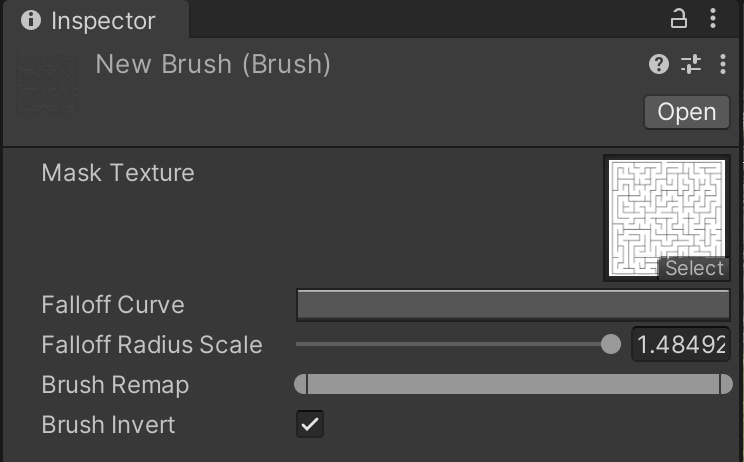Toggle the Inspector lock icon

pyautogui.click(x=679, y=19)
